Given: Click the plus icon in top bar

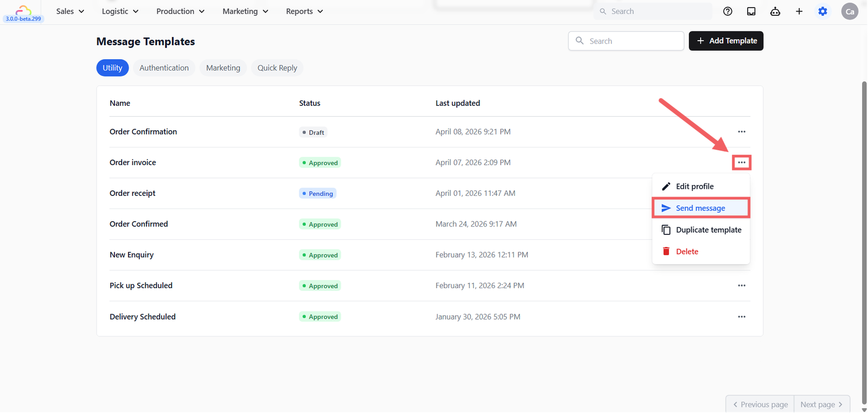Looking at the screenshot, I should coord(799,11).
